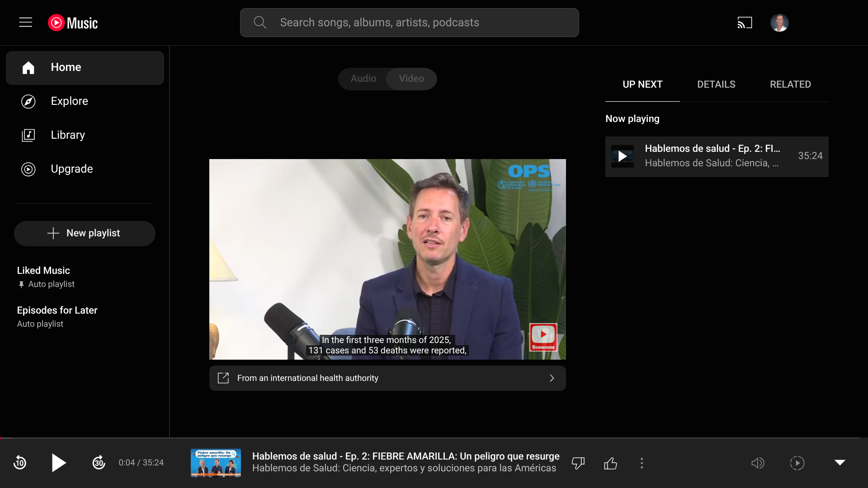The image size is (868, 488).
Task: Click the thumbs down dislike icon
Action: coord(578,463)
